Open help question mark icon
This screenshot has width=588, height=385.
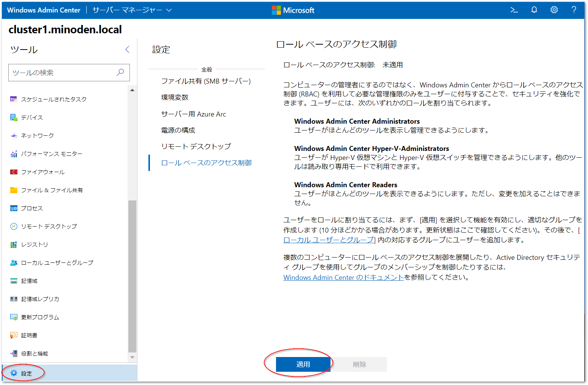click(x=574, y=10)
